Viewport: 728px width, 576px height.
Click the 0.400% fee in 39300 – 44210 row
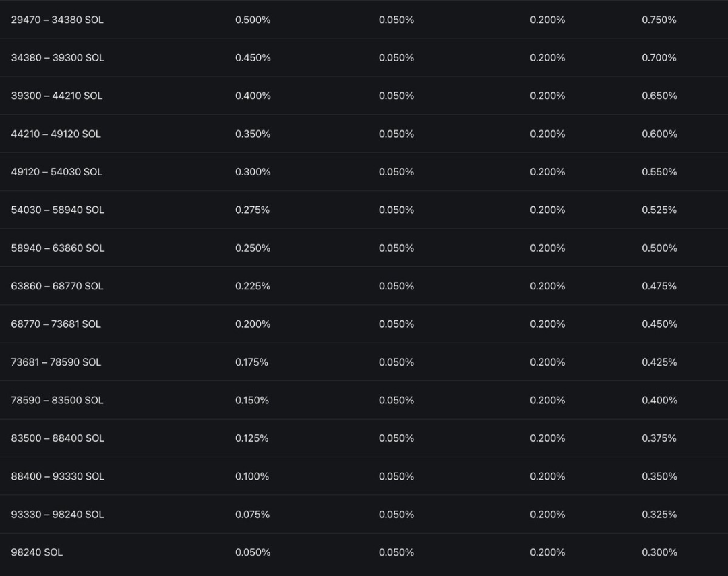253,96
